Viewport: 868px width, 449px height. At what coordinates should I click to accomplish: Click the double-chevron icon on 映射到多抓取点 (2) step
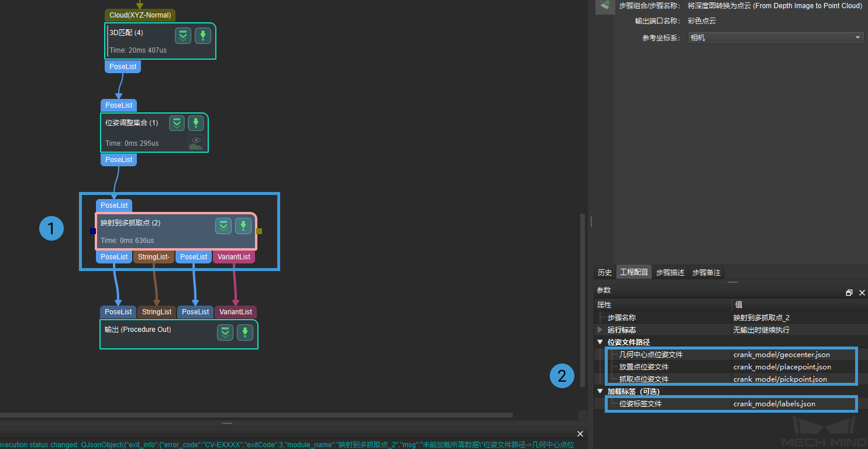pos(223,226)
